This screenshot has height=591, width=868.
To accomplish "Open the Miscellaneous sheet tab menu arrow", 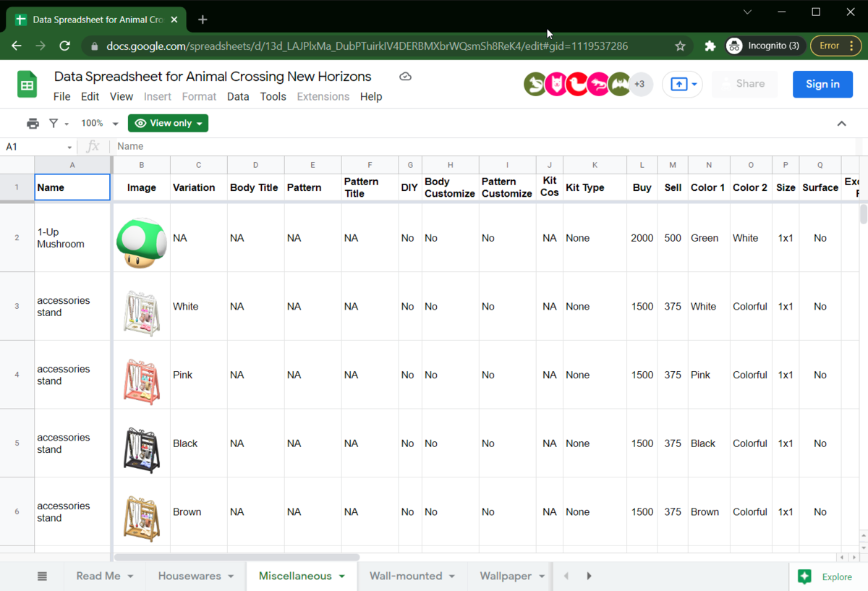I will (x=339, y=576).
